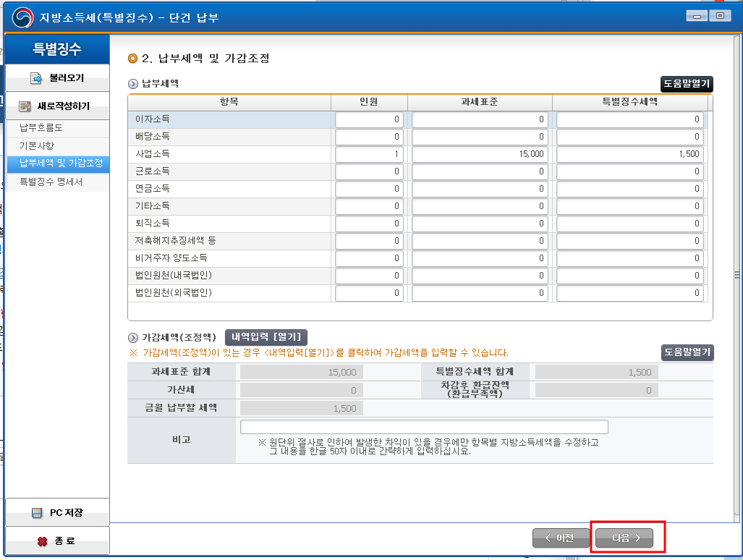Click the 새로작성하기 button

pos(57,106)
